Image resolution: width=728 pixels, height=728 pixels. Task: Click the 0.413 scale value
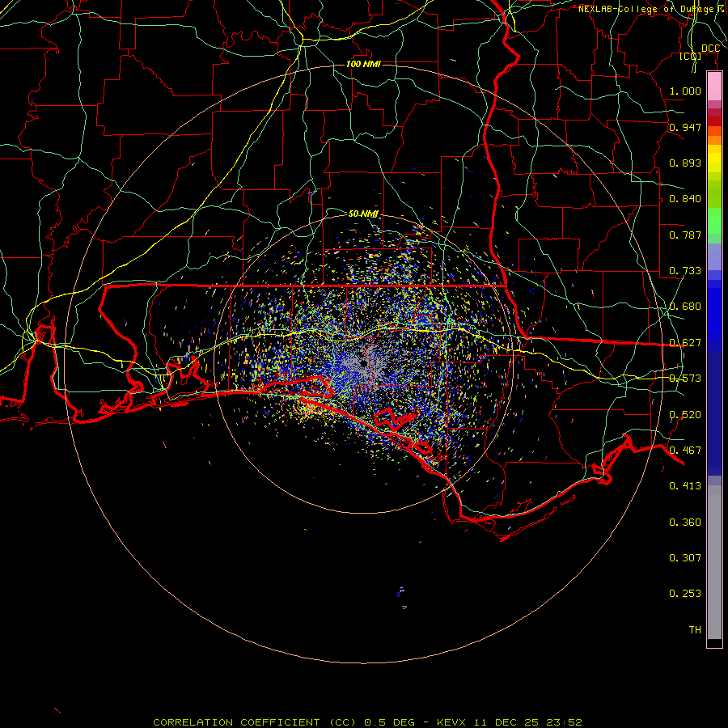[x=685, y=486]
